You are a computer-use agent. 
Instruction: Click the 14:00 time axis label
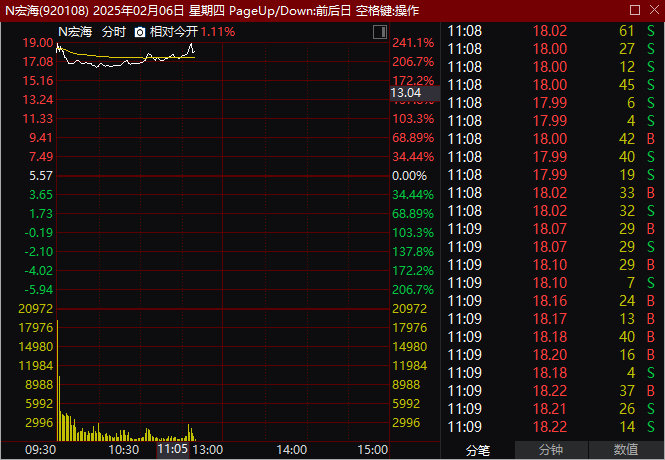pos(291,450)
